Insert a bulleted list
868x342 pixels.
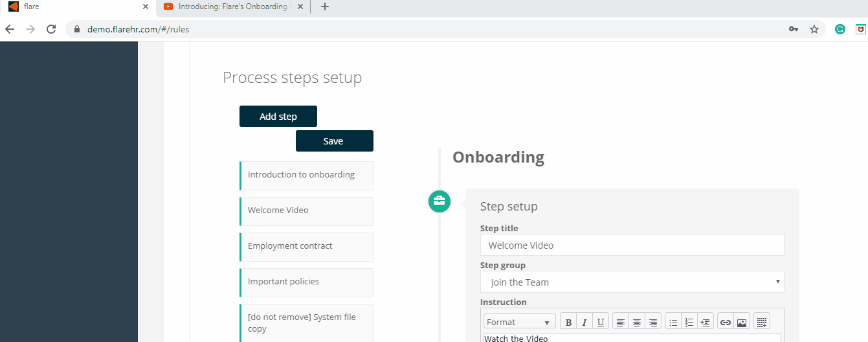(673, 322)
